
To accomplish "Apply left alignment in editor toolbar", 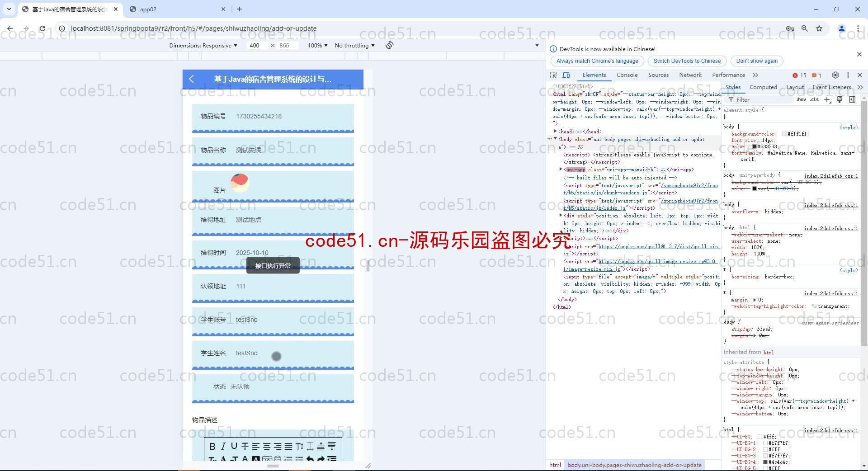I will point(255,447).
